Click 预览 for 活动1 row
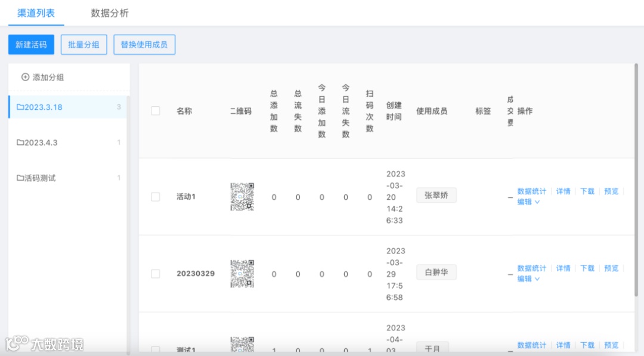The height and width of the screenshot is (356, 644). [x=611, y=191]
